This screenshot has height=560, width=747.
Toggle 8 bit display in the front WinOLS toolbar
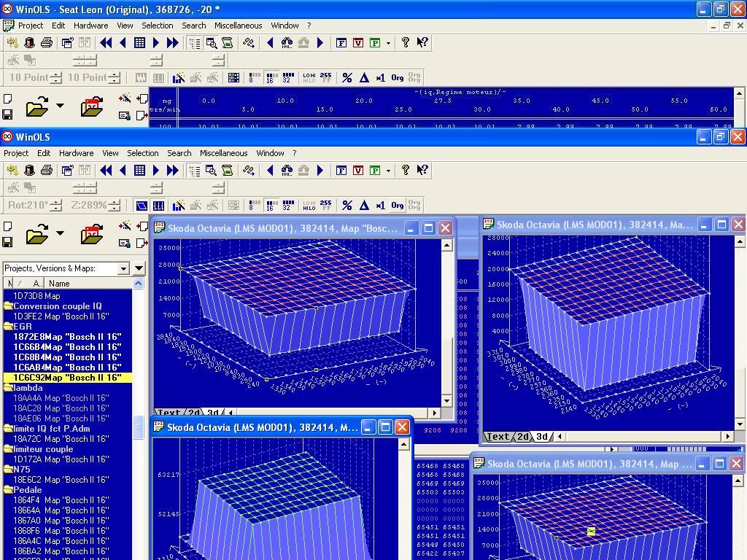255,205
